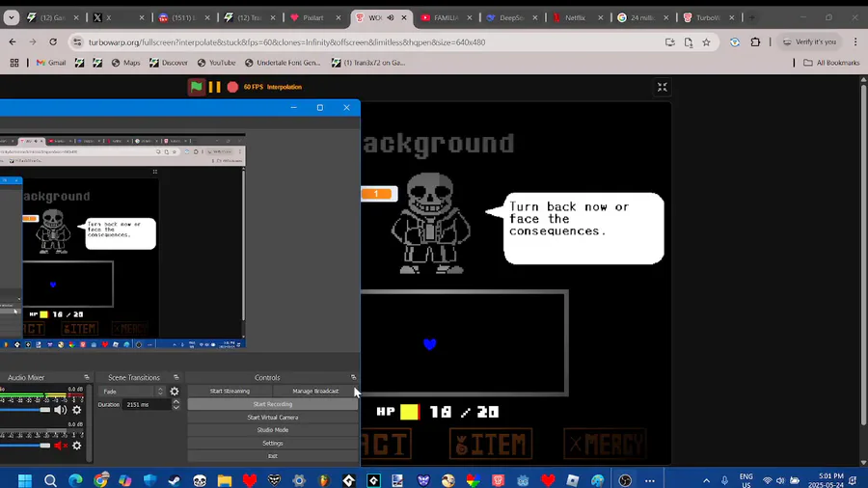Mute the current tab audio icon
Screen dimensions: 868x488
point(391,17)
